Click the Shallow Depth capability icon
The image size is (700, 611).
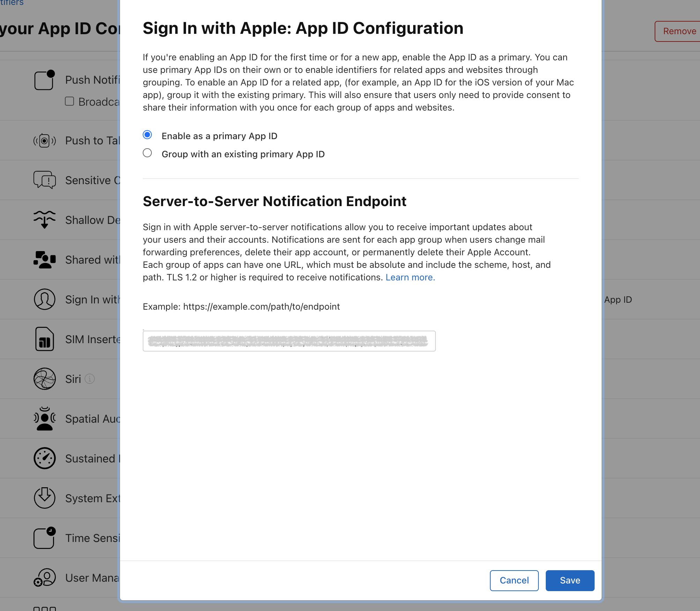[x=44, y=220]
